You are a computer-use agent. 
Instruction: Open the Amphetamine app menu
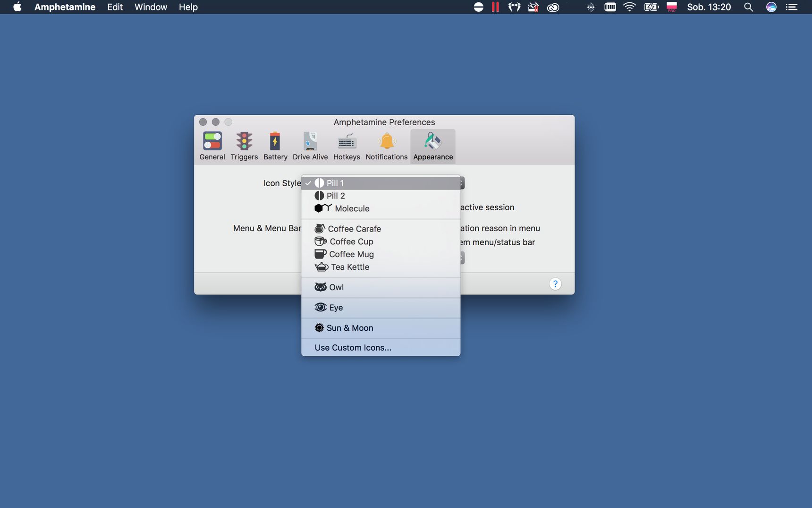click(65, 7)
